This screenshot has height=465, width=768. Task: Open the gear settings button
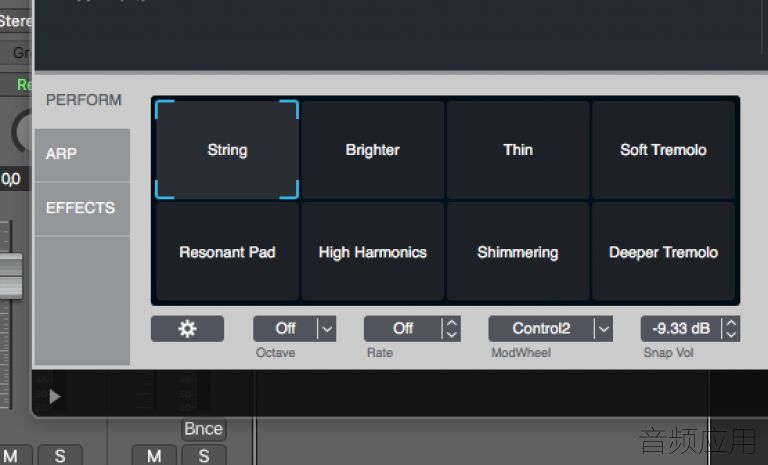coord(187,328)
